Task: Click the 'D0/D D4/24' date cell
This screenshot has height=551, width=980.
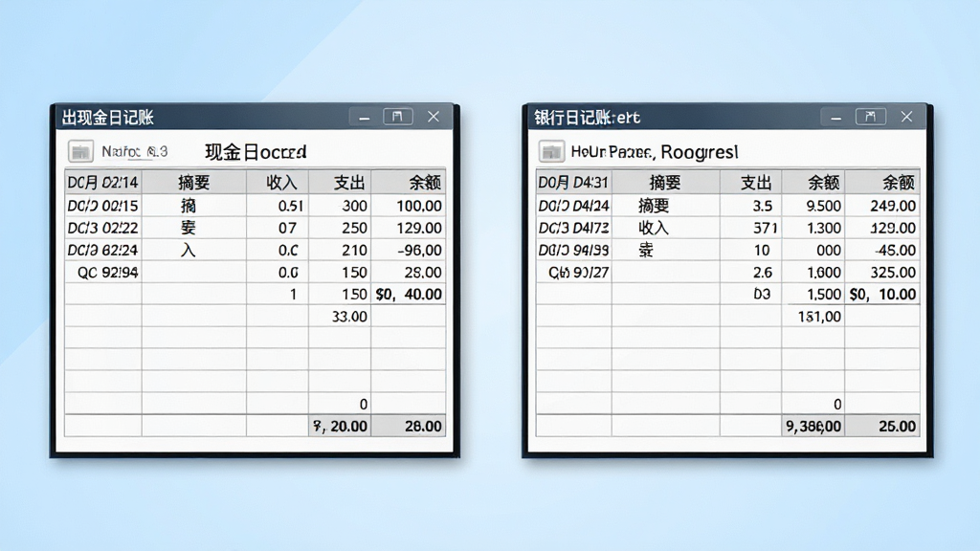Action: point(574,206)
